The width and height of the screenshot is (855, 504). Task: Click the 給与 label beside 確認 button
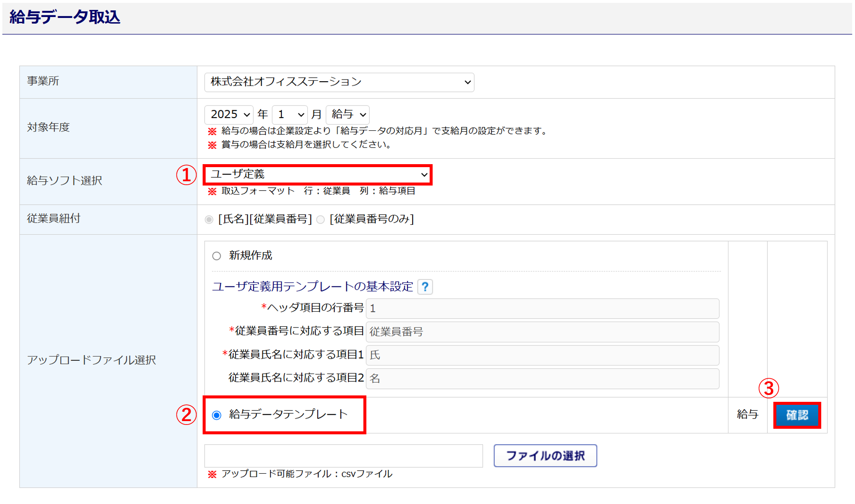[747, 414]
